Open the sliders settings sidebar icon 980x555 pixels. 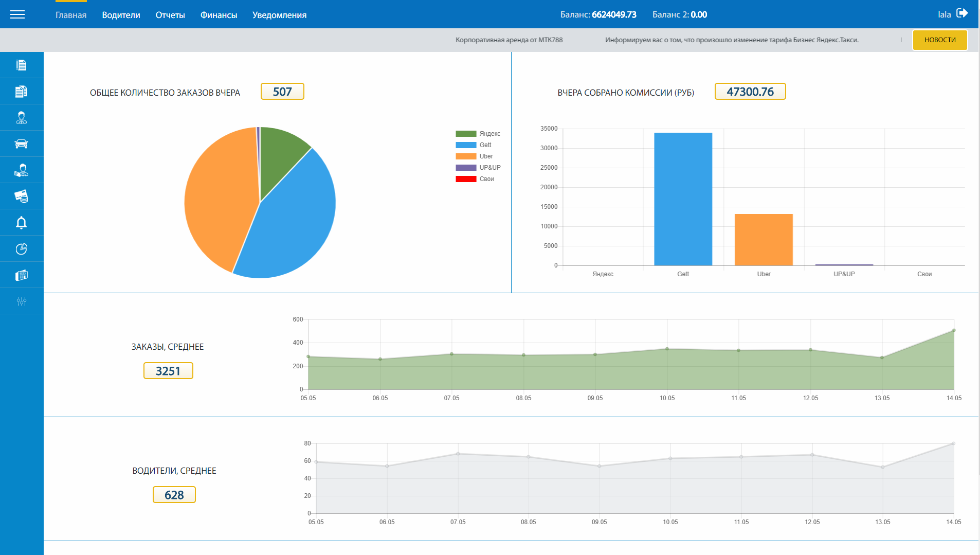[x=21, y=301]
